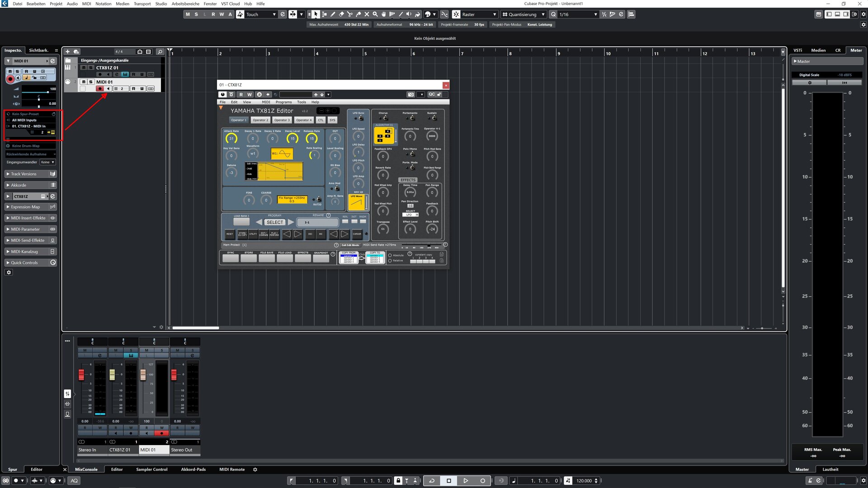This screenshot has width=868, height=488.
Task: Click the plugin snapshot camera icon
Action: pos(410,94)
